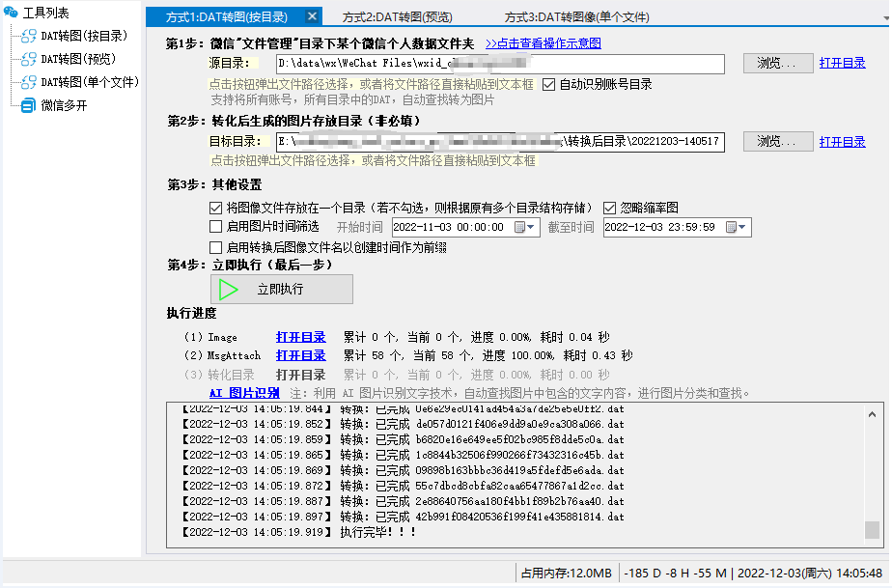Click the 源目录 path input field
892x588 pixels.
pos(500,64)
